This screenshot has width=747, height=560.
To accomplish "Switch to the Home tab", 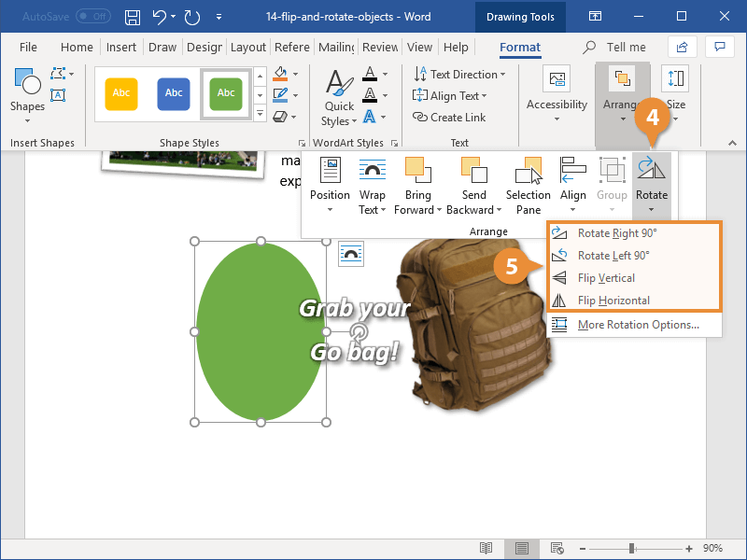I will (77, 48).
